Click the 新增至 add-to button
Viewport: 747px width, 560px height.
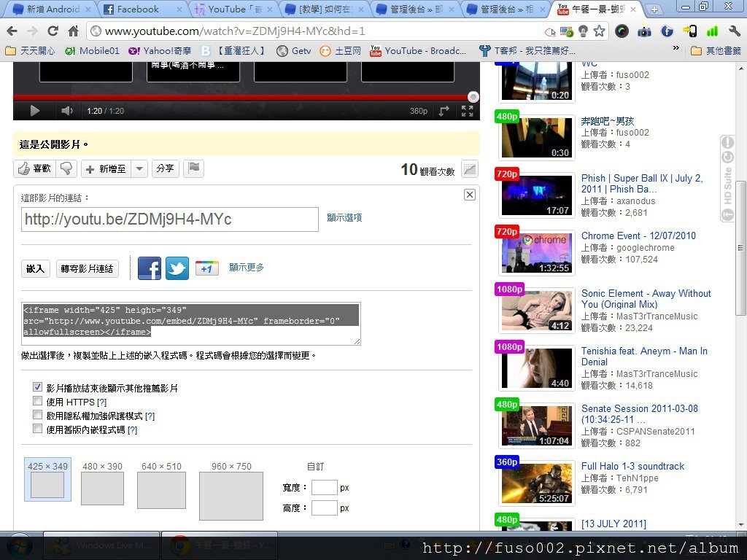click(107, 168)
